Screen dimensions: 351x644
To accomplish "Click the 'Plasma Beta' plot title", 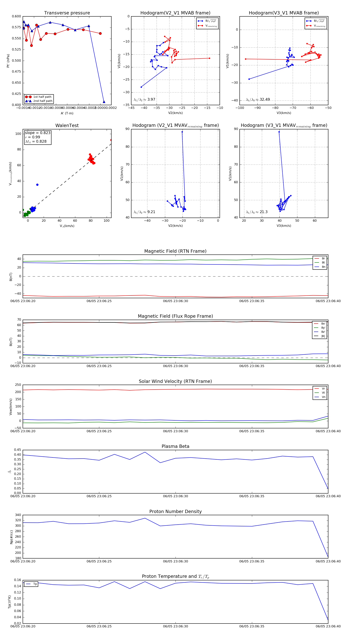I will [175, 447].
